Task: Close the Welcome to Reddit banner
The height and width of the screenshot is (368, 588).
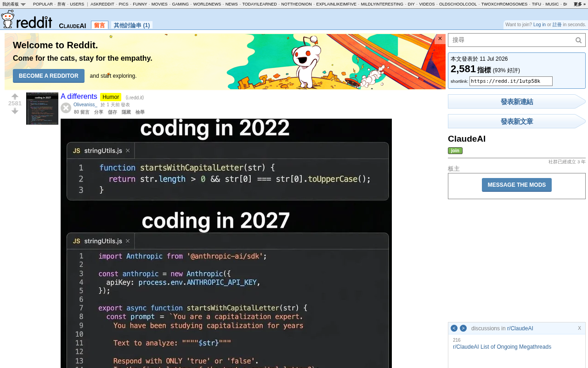Action: point(440,39)
